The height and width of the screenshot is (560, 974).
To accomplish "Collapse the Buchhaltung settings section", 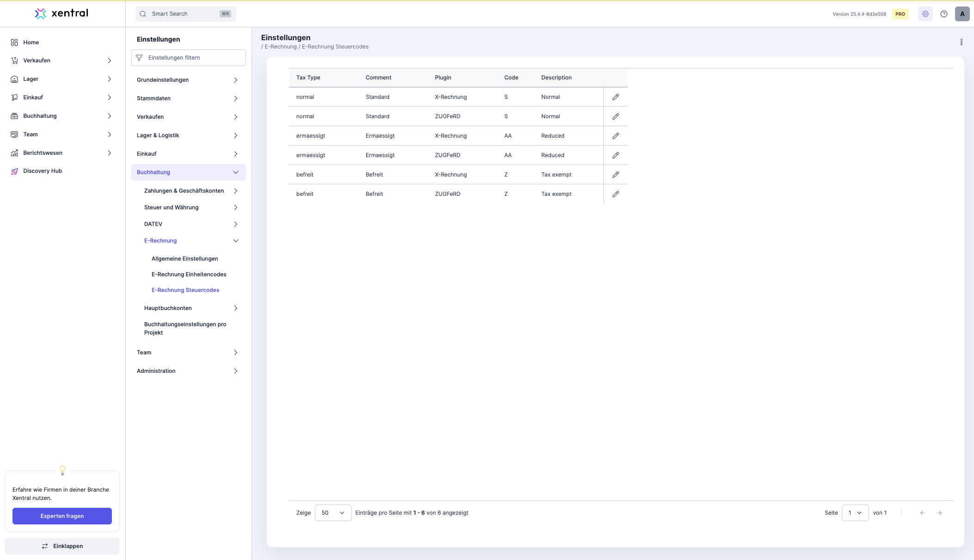I will (235, 172).
